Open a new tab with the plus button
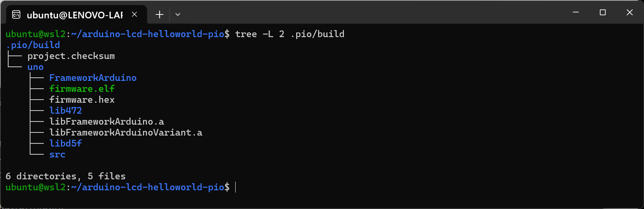The height and width of the screenshot is (209, 644). pos(159,15)
